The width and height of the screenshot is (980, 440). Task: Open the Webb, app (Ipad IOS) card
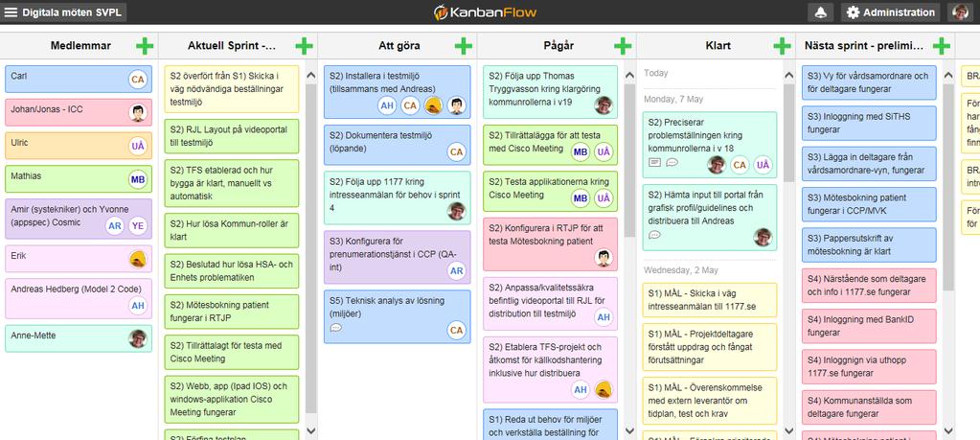[231, 400]
